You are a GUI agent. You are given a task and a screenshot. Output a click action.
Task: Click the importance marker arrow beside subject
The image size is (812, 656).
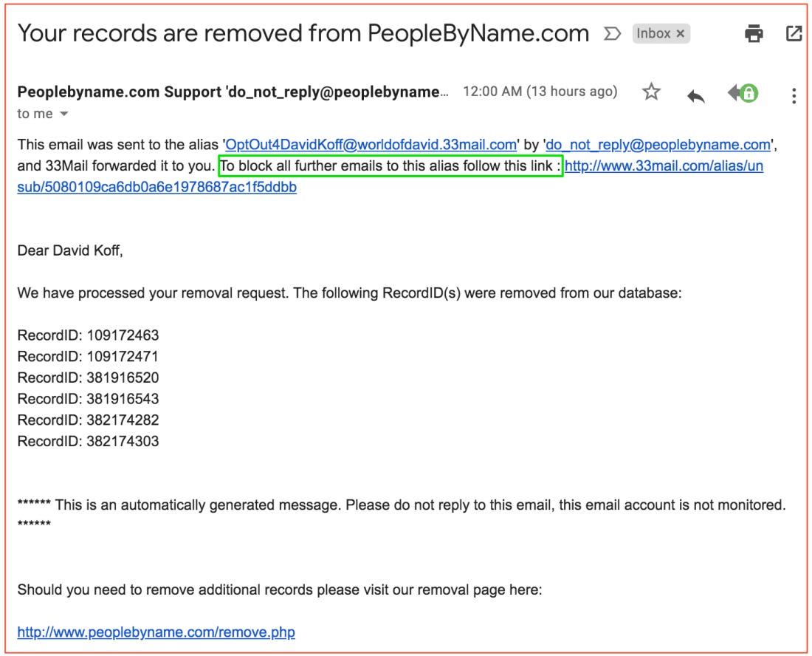pos(612,34)
